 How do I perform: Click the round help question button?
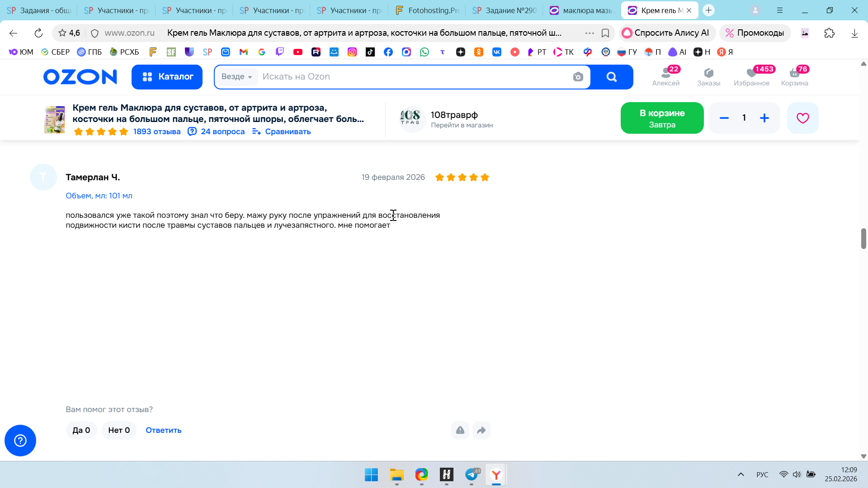pyautogui.click(x=20, y=441)
